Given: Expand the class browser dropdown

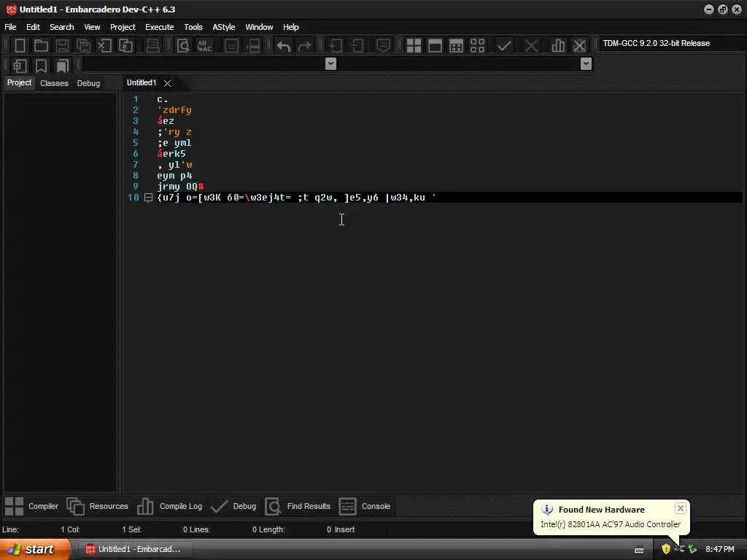Looking at the screenshot, I should [x=330, y=64].
